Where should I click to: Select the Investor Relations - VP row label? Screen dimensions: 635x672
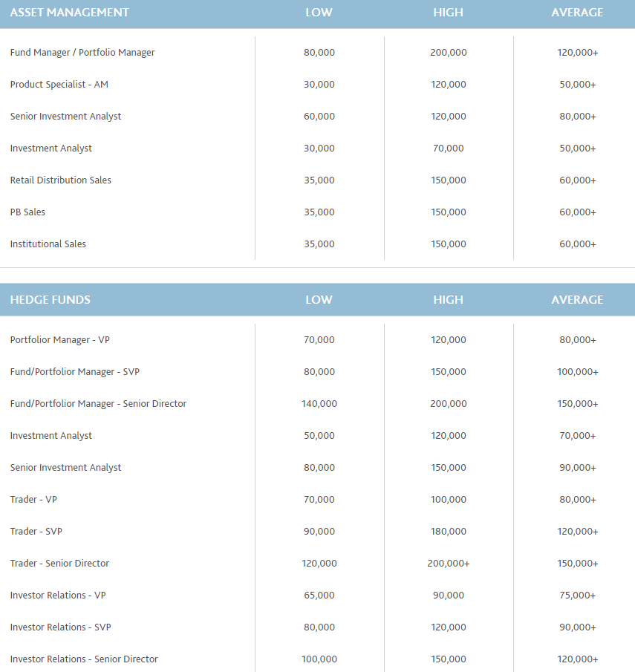coord(58,596)
